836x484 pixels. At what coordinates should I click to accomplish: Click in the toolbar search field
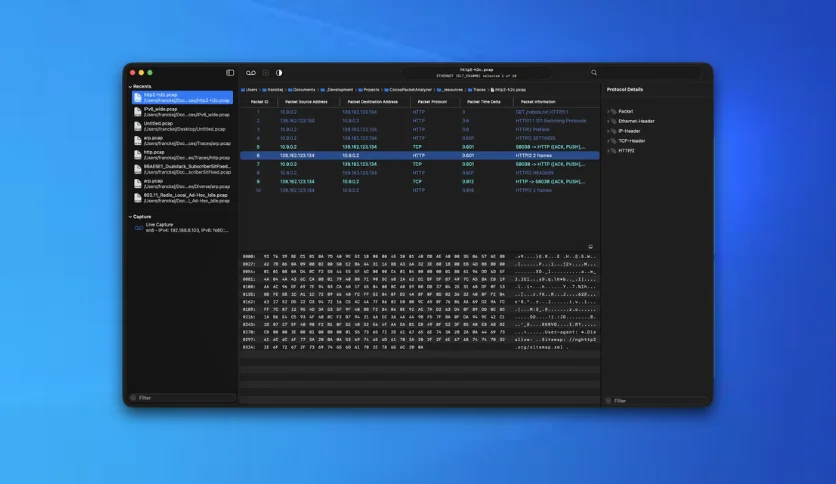point(647,72)
